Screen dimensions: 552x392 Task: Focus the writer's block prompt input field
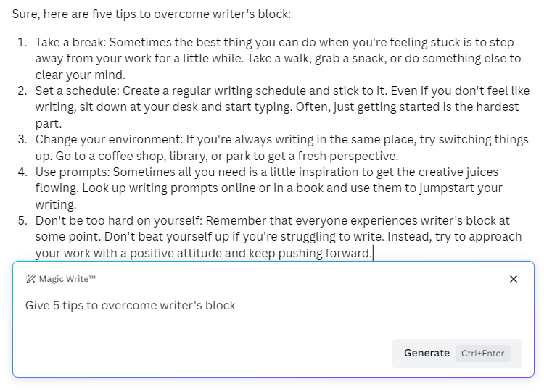tap(273, 305)
